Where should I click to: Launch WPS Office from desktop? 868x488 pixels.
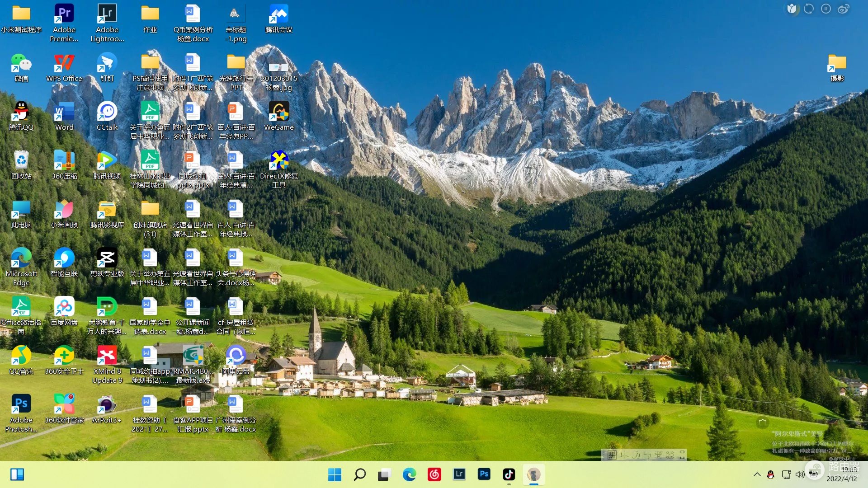(64, 68)
